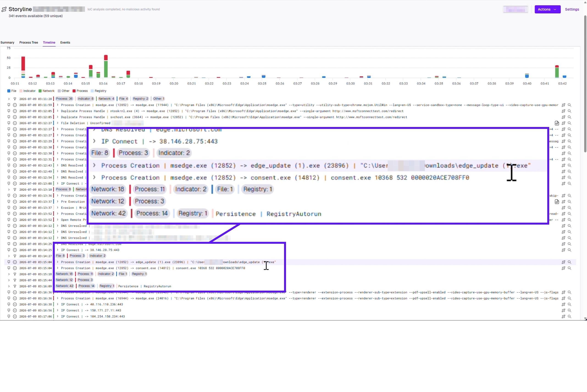This screenshot has height=392, width=587.
Task: Expand the 03:11:28 grouped events row
Action: (x=9, y=99)
